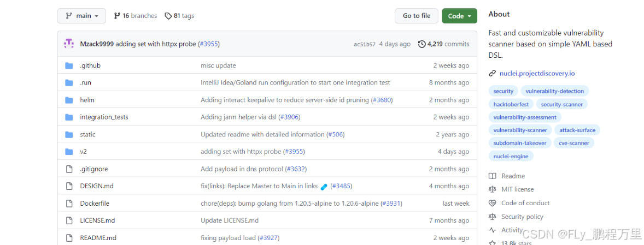The width and height of the screenshot is (644, 245).
Task: Open the main branch dropdown
Action: click(81, 16)
